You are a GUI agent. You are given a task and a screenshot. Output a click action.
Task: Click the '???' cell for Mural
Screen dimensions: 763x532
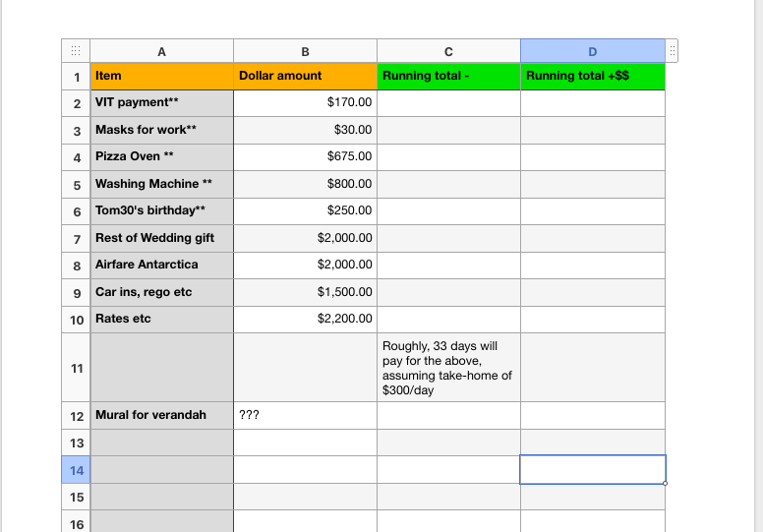pos(305,416)
